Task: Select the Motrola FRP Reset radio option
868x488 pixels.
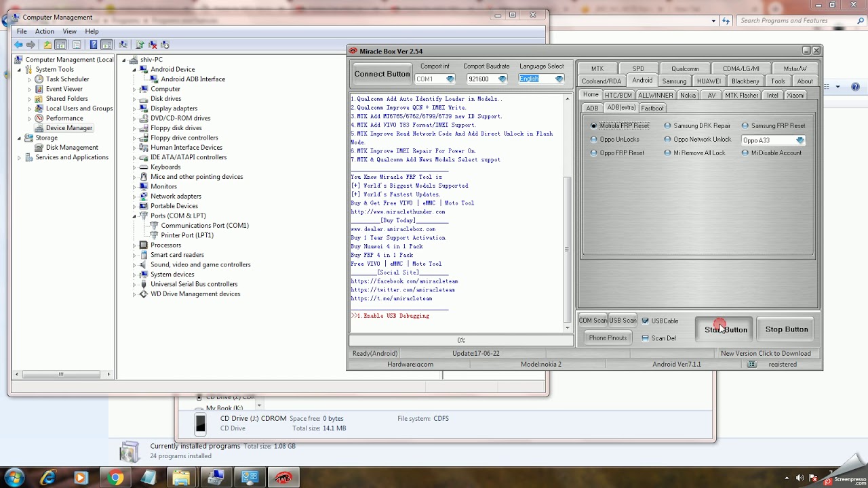Action: coord(620,125)
